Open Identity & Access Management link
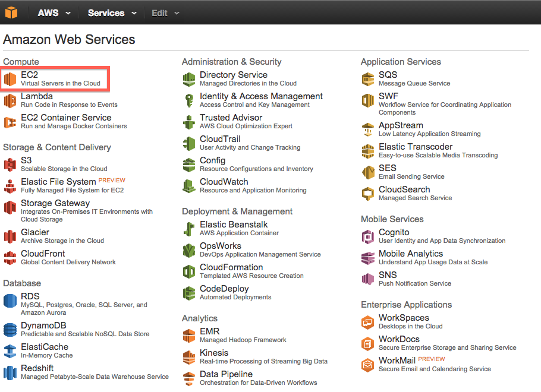Screen dimensions: 541x392 coord(261,96)
